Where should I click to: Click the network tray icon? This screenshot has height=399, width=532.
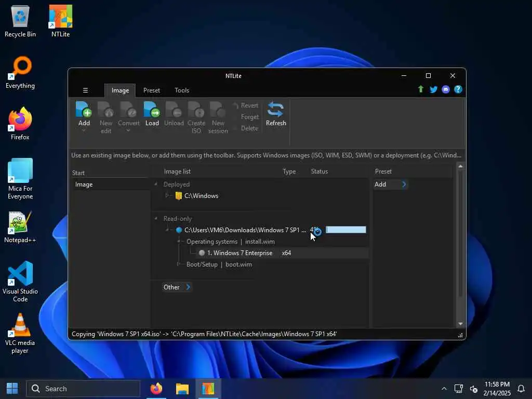[458, 389]
